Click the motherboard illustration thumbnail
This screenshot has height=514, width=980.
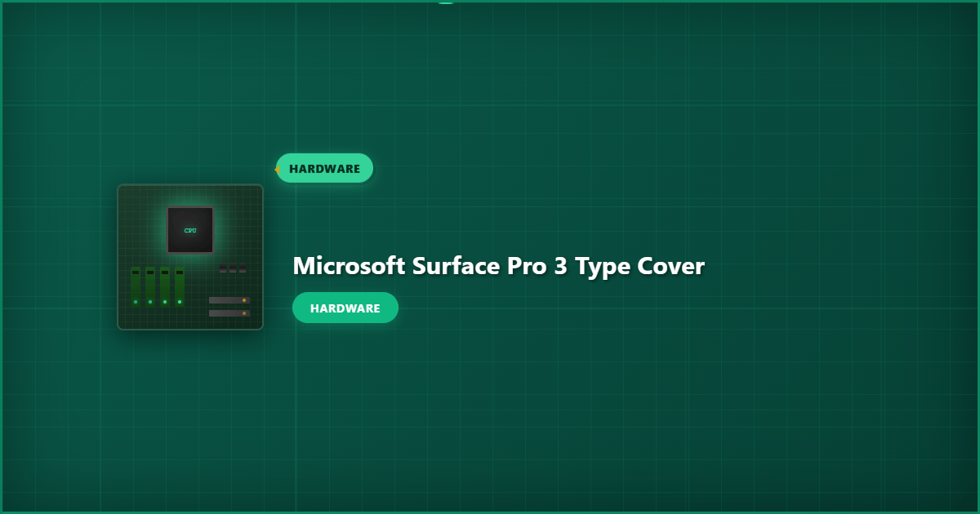(x=190, y=257)
